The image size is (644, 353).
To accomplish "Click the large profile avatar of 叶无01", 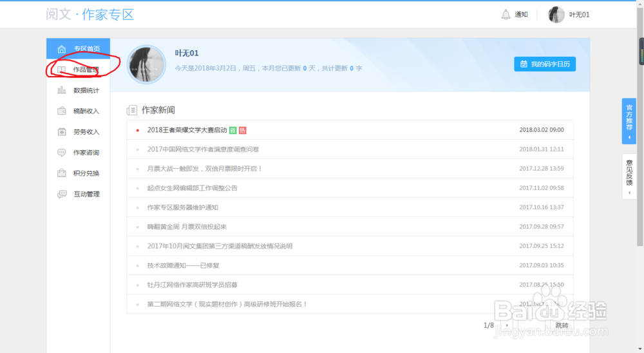I will (146, 64).
